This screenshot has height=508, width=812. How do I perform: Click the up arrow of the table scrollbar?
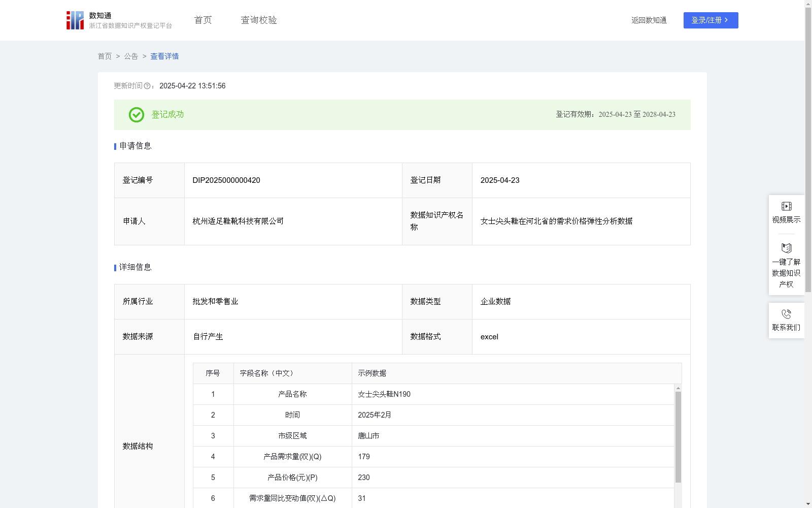(x=678, y=388)
